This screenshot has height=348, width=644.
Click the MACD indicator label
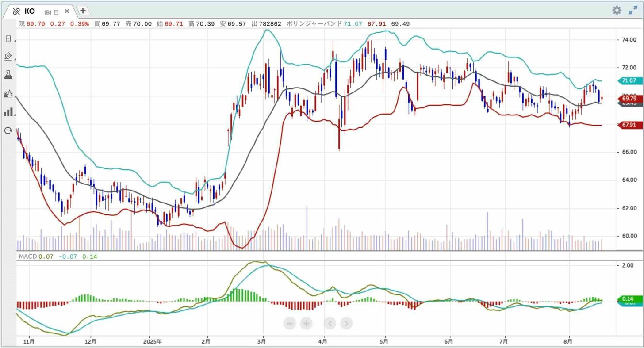click(x=27, y=256)
